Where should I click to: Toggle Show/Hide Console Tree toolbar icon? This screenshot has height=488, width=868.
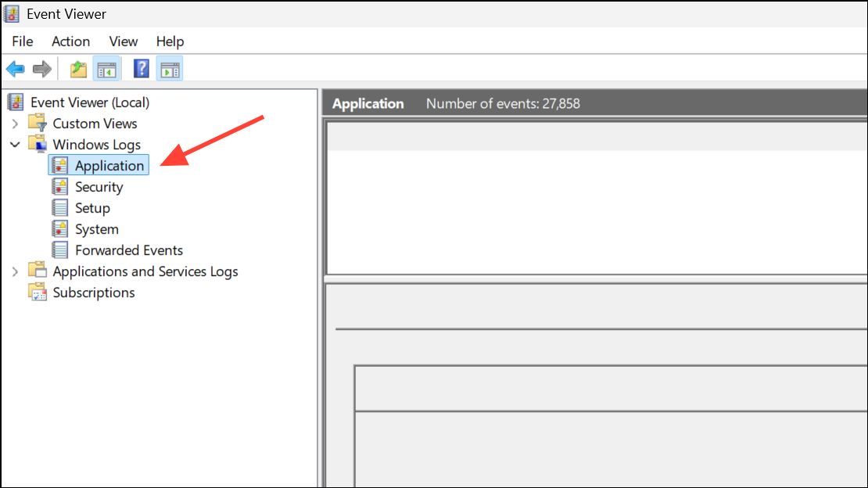[x=106, y=70]
